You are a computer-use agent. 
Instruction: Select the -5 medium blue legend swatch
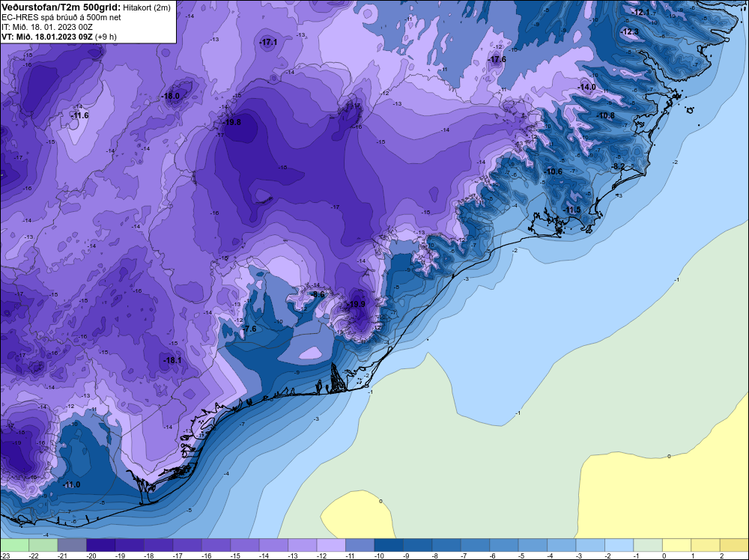pos(533,545)
